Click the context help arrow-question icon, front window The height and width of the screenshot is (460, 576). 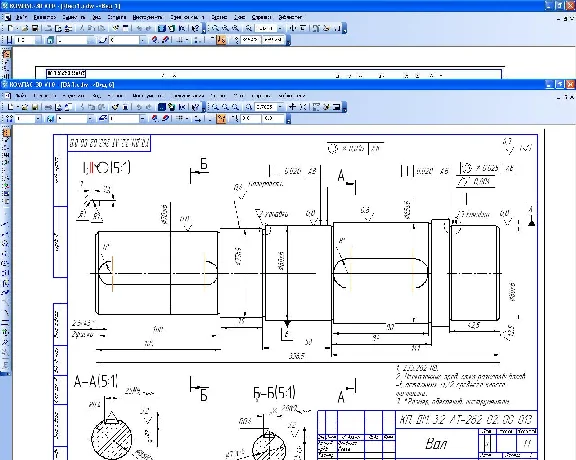195,107
